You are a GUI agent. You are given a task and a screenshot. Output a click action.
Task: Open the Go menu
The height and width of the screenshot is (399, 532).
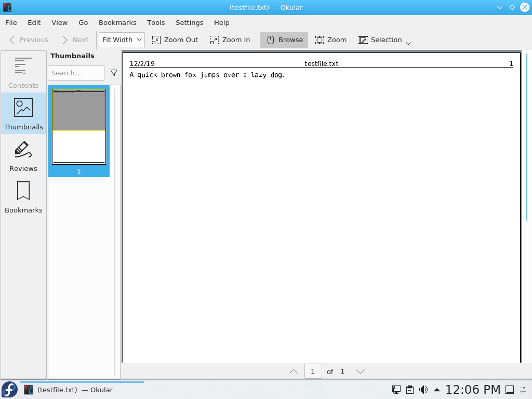point(83,23)
